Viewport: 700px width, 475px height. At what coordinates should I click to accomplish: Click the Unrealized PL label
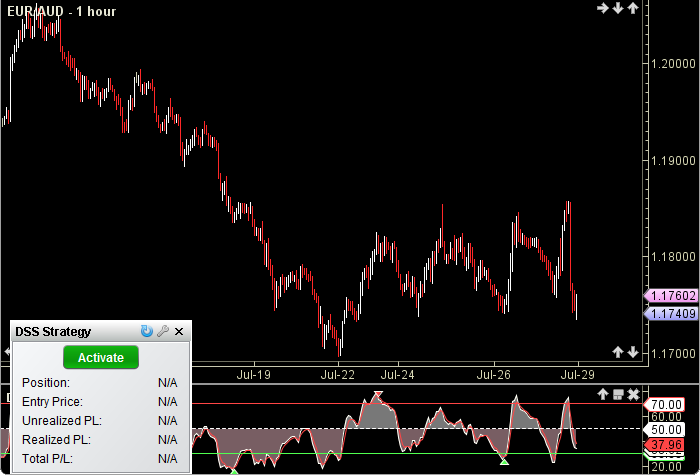(x=62, y=421)
